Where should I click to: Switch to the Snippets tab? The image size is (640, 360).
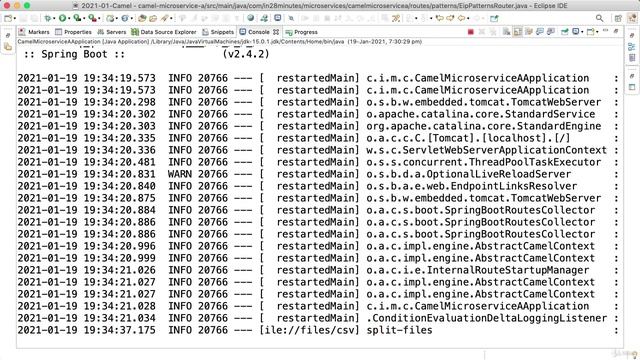click(218, 32)
